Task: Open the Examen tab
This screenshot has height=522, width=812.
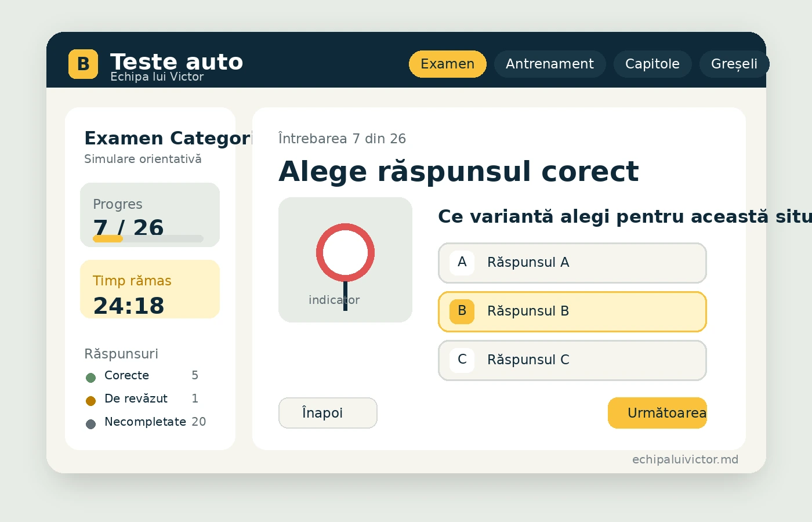Action: pyautogui.click(x=447, y=64)
